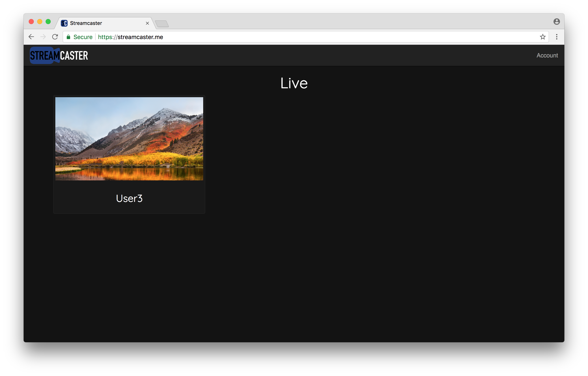Click the SC favicon on the tab
588x376 pixels.
point(64,23)
